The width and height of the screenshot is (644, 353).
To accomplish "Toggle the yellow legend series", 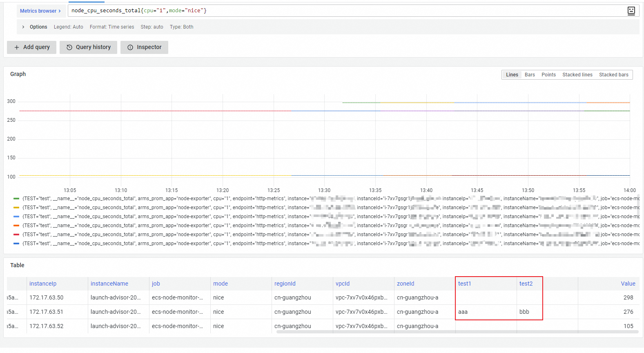I will [16, 208].
